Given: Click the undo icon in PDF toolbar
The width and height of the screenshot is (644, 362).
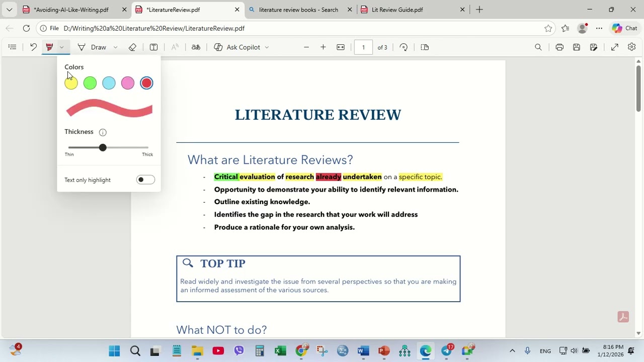Looking at the screenshot, I should [33, 47].
